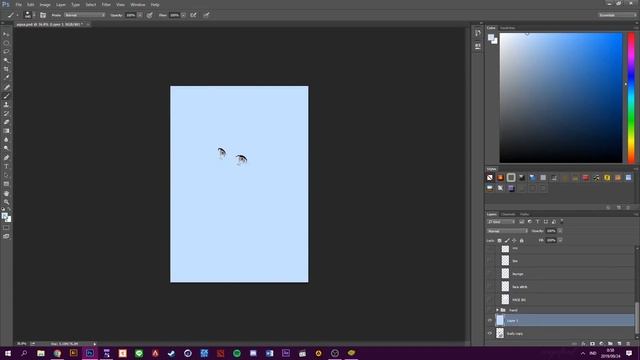Open the Flow slider dropdown
This screenshot has height=360, width=640.
(183, 15)
